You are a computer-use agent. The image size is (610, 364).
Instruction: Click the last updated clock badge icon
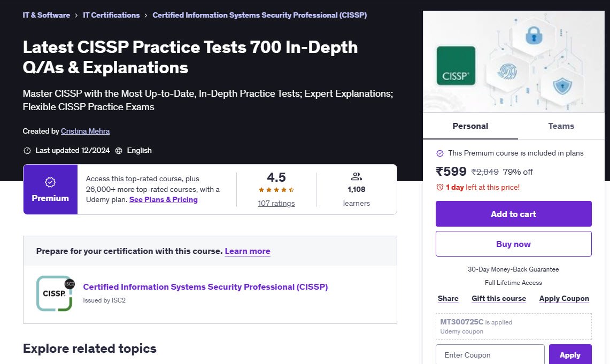[x=27, y=151]
